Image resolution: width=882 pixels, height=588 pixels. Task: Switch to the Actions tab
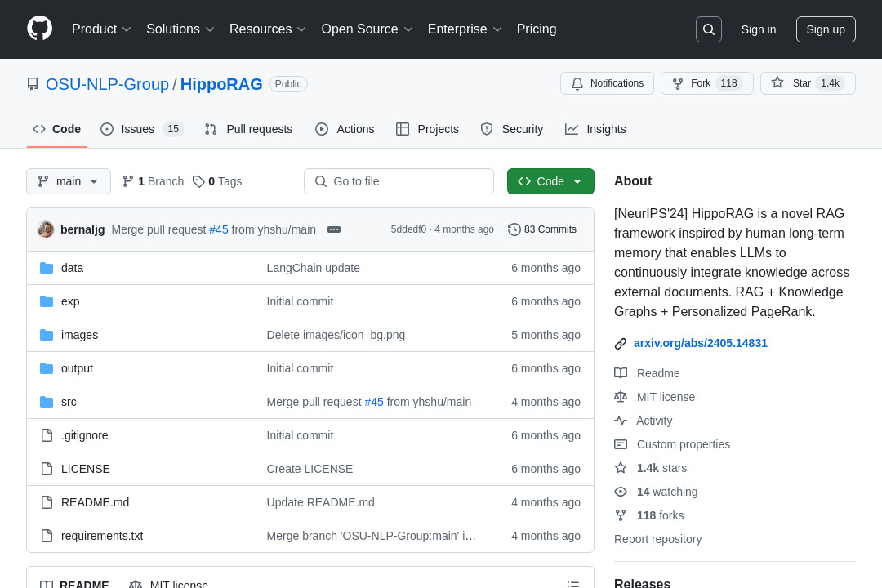[345, 129]
